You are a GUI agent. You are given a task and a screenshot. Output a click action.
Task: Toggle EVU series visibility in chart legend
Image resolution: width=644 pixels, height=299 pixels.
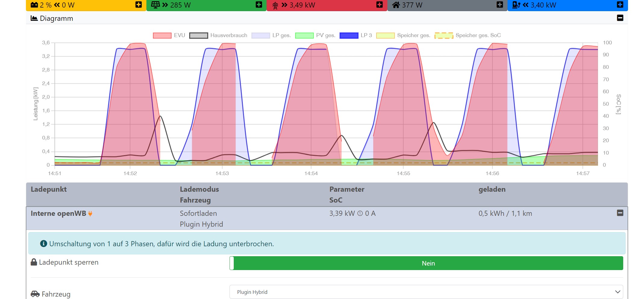tap(162, 35)
